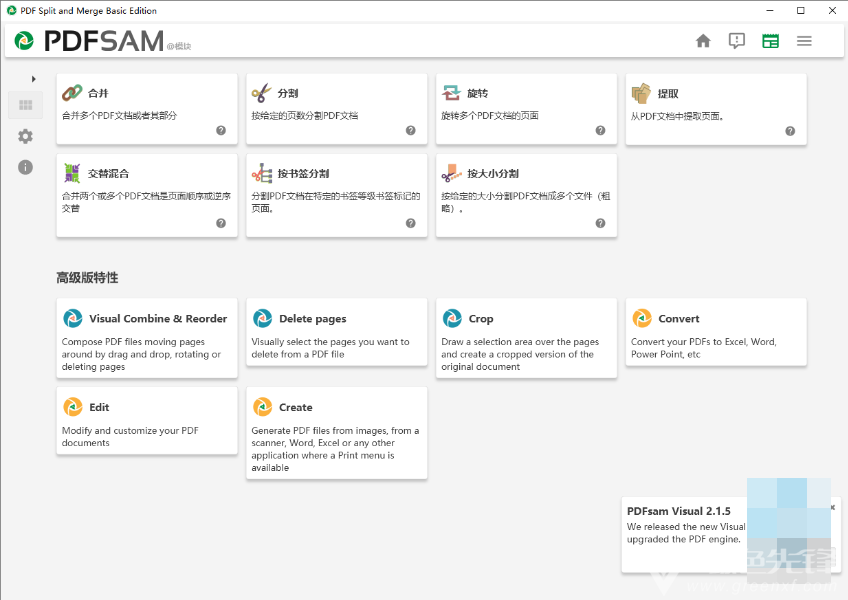Viewport: 848px width, 600px height.
Task: Click the 旋转多个PDF文档的页面 description
Action: click(489, 115)
